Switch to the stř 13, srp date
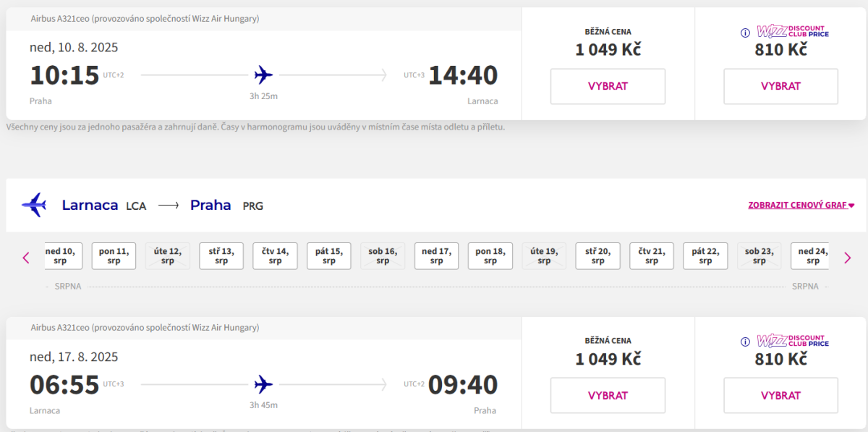Image resolution: width=868 pixels, height=432 pixels. pos(221,256)
